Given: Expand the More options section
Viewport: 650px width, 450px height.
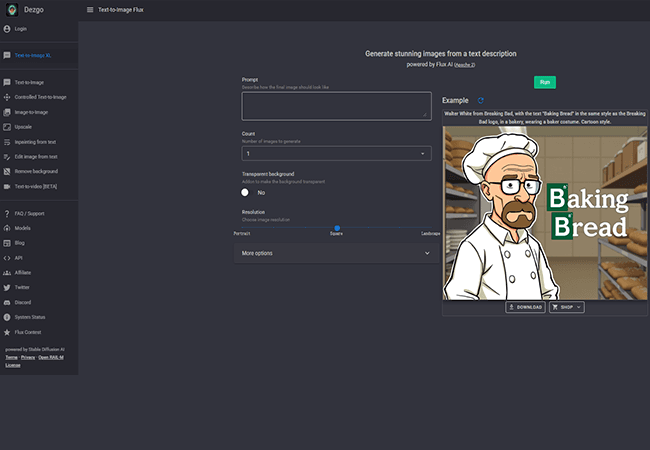Looking at the screenshot, I should click(x=336, y=253).
